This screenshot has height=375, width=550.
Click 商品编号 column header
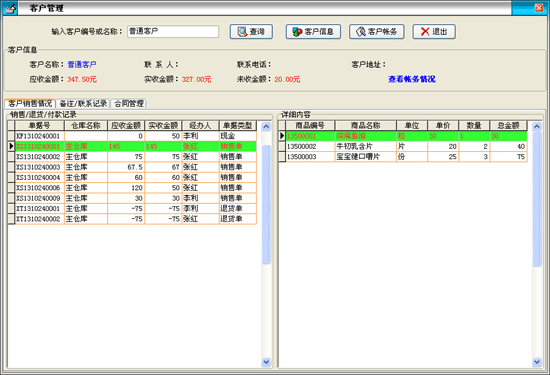[310, 126]
